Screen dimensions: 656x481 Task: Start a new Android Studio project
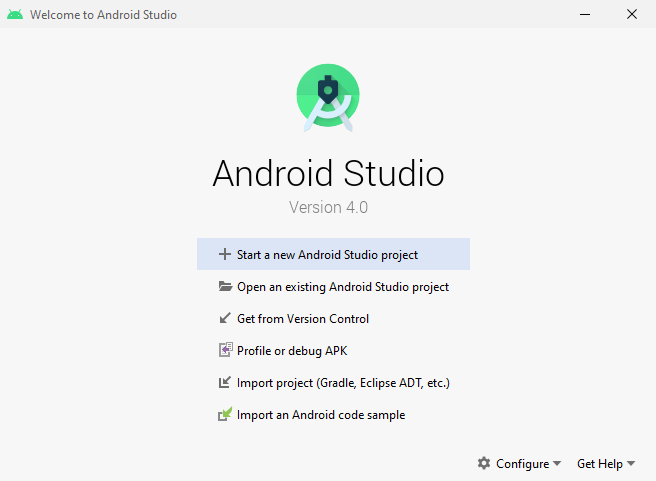(x=327, y=255)
